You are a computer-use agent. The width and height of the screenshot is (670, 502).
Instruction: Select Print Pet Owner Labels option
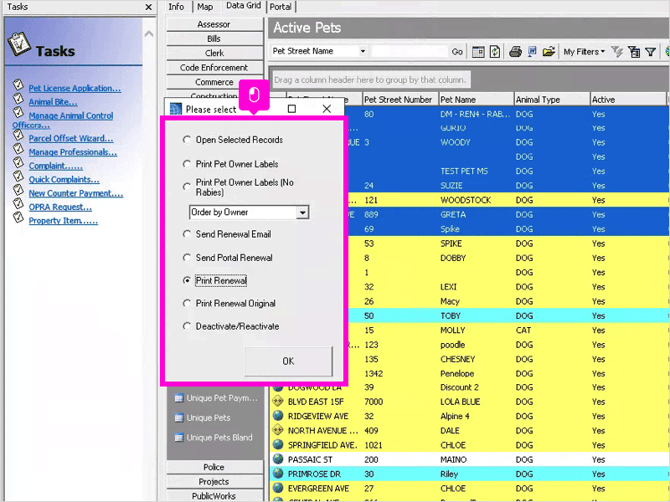click(187, 164)
